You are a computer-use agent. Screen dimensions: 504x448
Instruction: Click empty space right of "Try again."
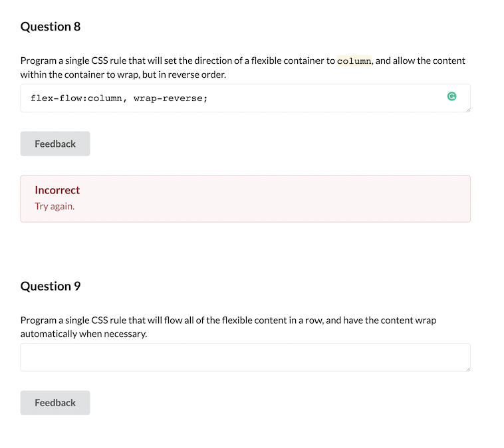(266, 206)
